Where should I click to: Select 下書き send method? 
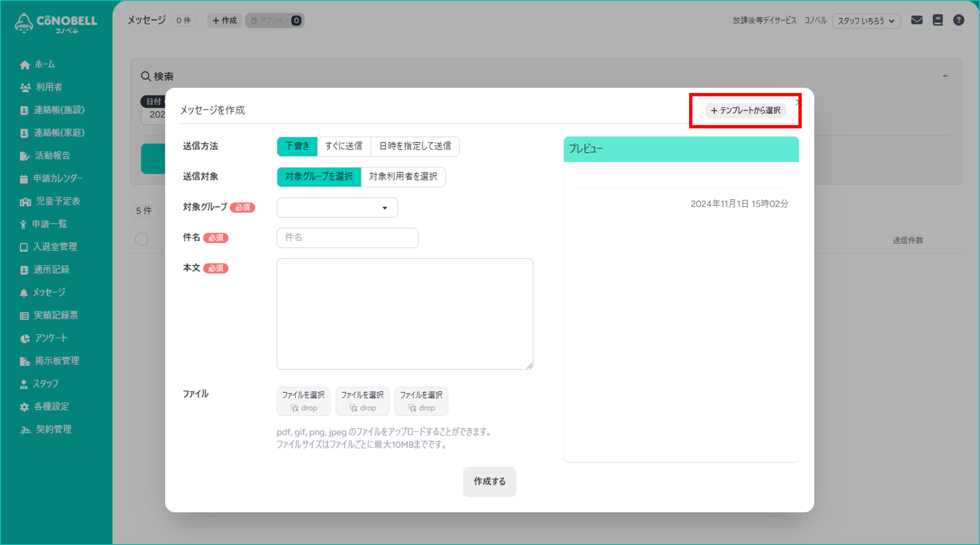[297, 146]
